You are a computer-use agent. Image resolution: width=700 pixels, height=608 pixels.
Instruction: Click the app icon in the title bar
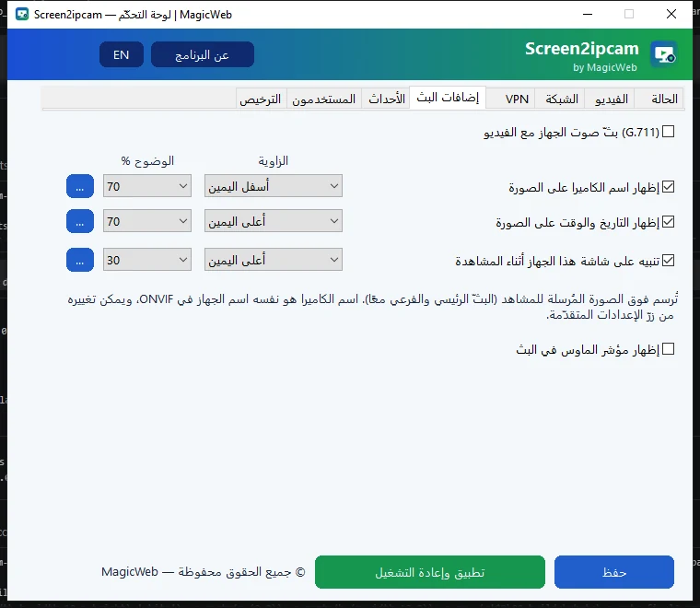[22, 15]
